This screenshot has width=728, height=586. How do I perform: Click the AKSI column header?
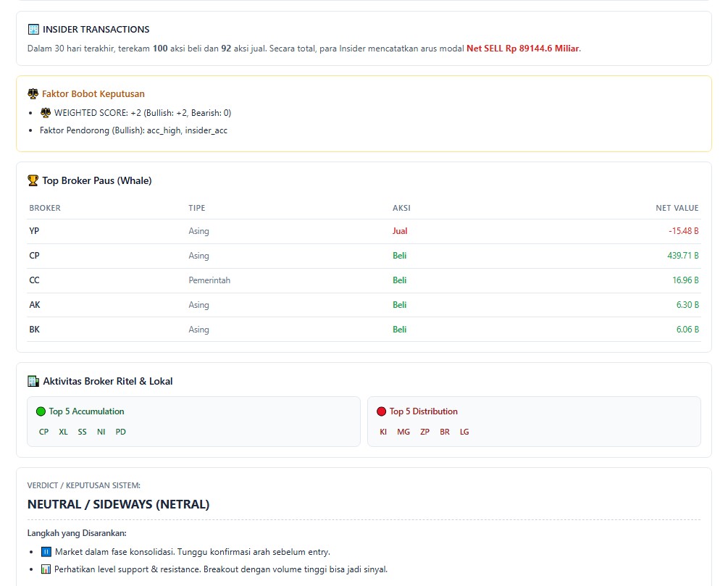(401, 208)
